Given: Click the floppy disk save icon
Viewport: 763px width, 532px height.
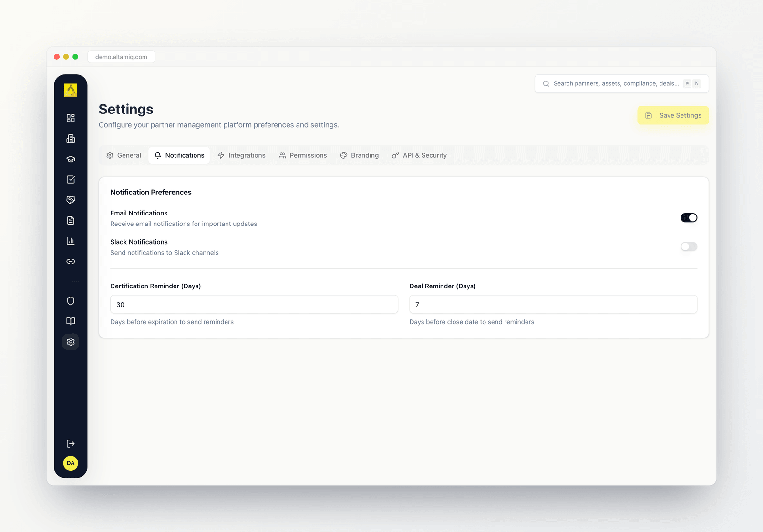Looking at the screenshot, I should click(649, 115).
